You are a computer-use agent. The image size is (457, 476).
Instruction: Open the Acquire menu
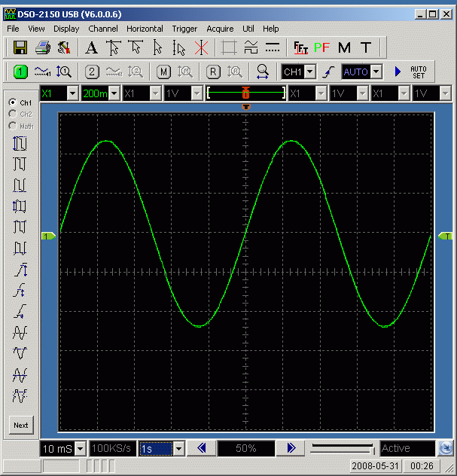pyautogui.click(x=220, y=29)
